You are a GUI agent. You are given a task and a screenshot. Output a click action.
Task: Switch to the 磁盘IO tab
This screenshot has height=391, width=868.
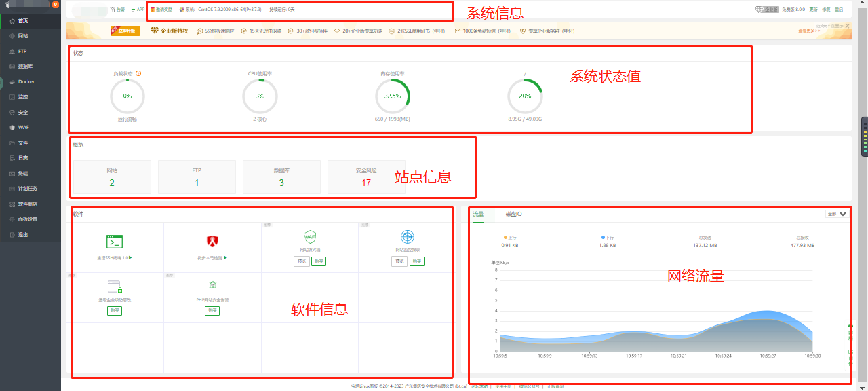click(x=513, y=214)
